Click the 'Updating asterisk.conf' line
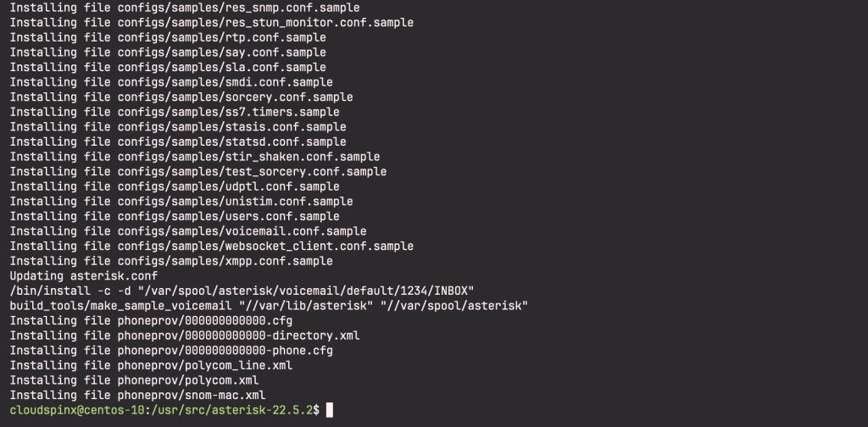Image resolution: width=868 pixels, height=427 pixels. 84,275
